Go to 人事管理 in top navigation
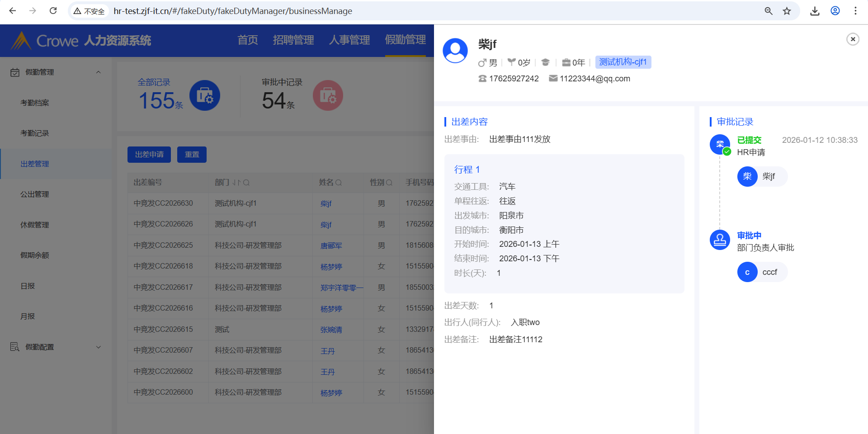Image resolution: width=868 pixels, height=434 pixels. [x=349, y=40]
